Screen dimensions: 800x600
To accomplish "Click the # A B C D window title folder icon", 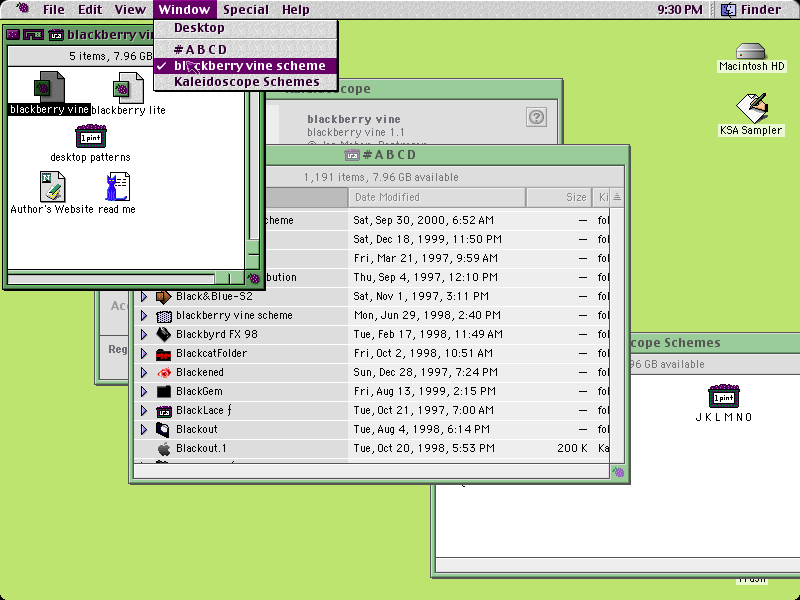I will click(x=352, y=155).
